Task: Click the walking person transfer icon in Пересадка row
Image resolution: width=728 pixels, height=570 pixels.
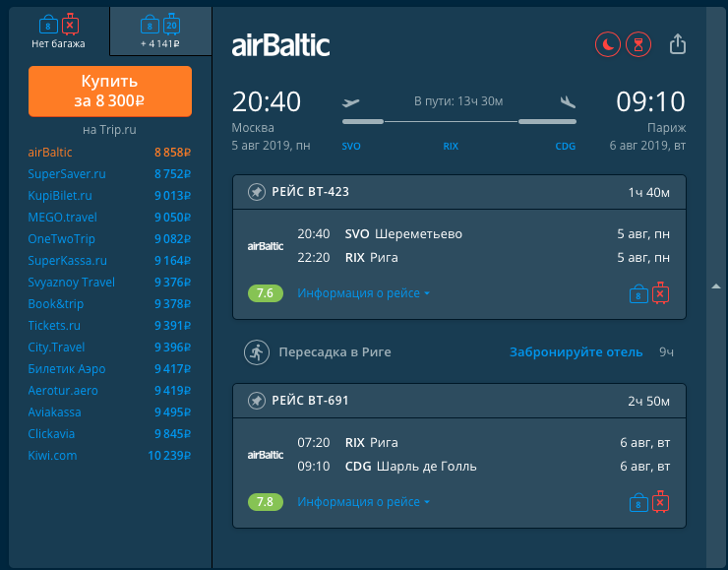Action: tap(257, 352)
